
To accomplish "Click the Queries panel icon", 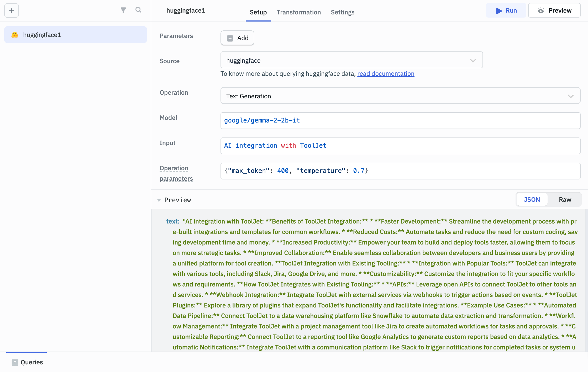I will [x=15, y=362].
